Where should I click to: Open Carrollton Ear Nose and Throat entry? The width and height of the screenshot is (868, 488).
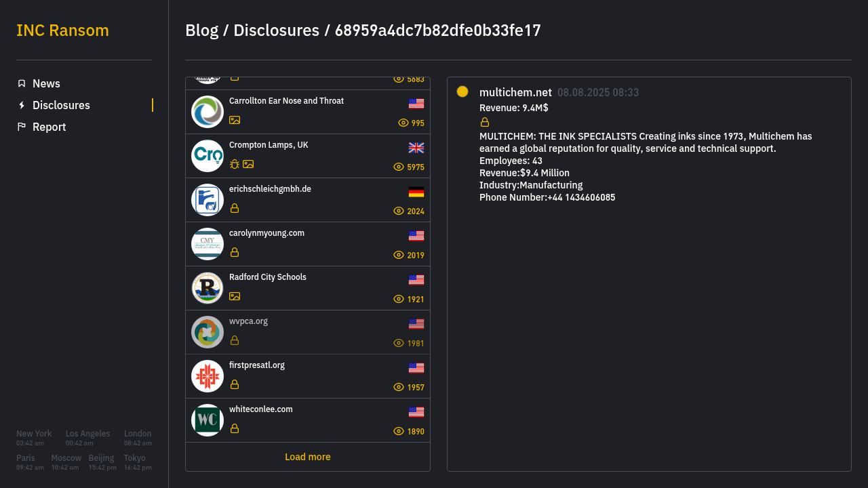(308, 112)
